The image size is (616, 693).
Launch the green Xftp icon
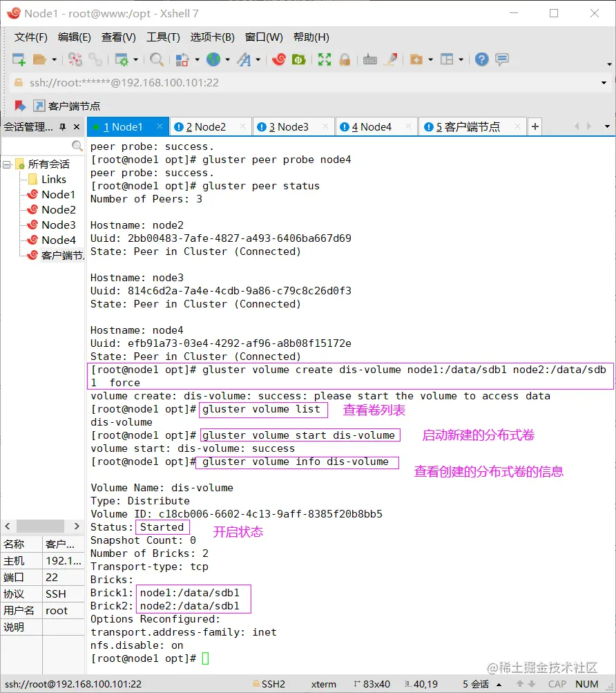(x=299, y=59)
